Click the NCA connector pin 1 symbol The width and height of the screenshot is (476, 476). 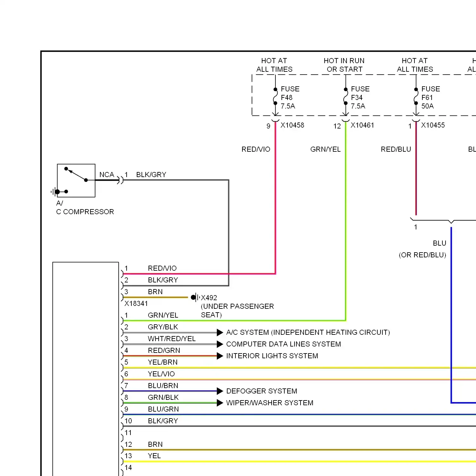click(x=120, y=180)
